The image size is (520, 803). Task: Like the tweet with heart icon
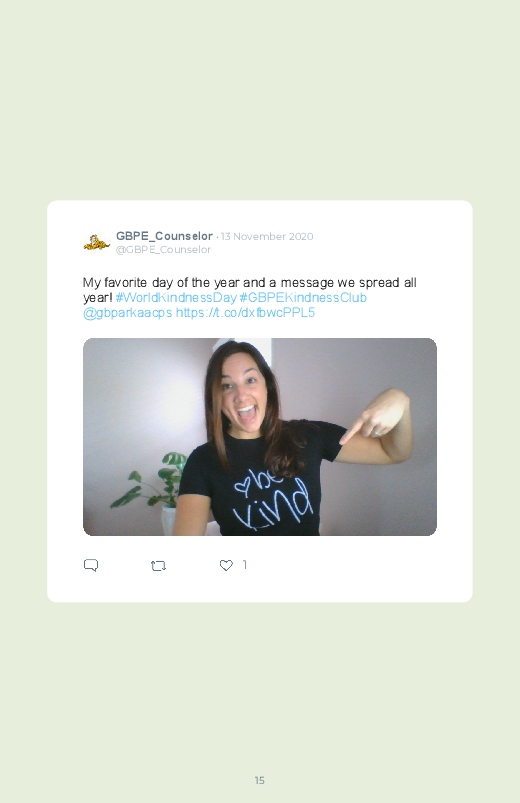point(226,565)
